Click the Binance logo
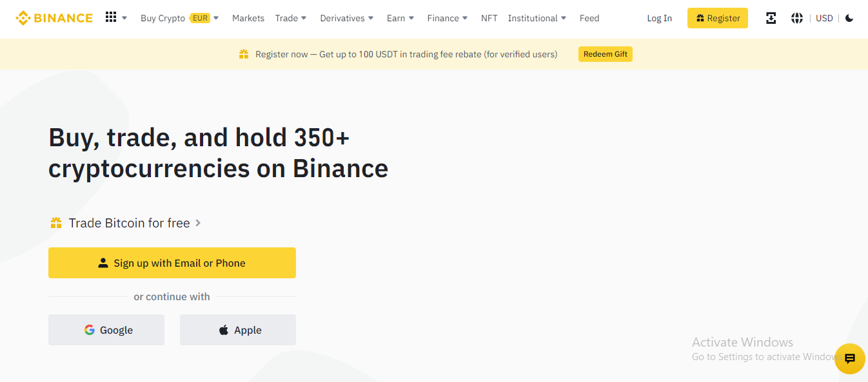 click(54, 18)
